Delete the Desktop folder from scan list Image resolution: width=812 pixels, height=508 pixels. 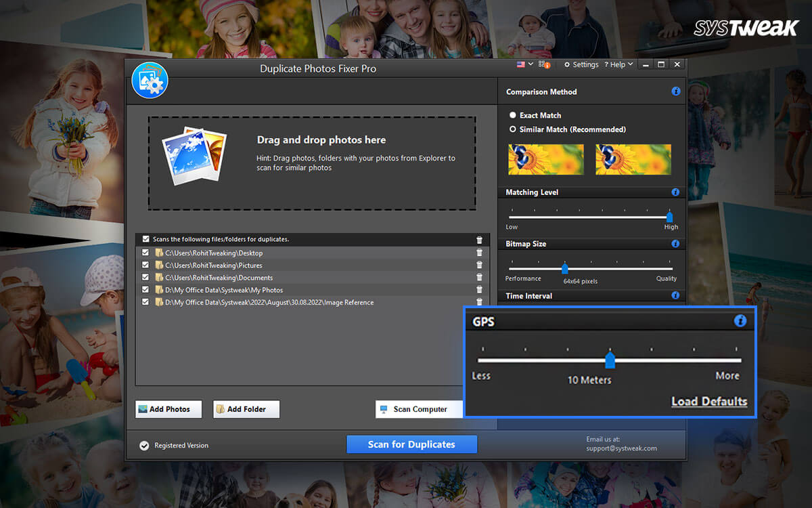coord(479,252)
